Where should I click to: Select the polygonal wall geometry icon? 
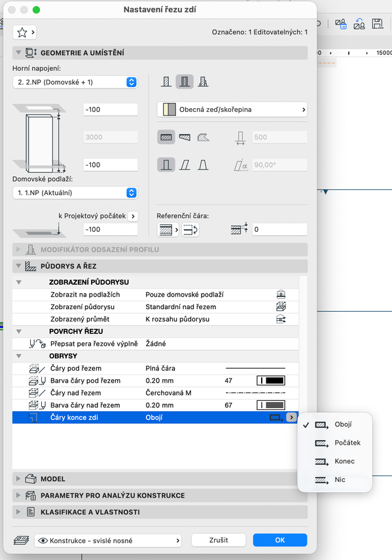[204, 137]
